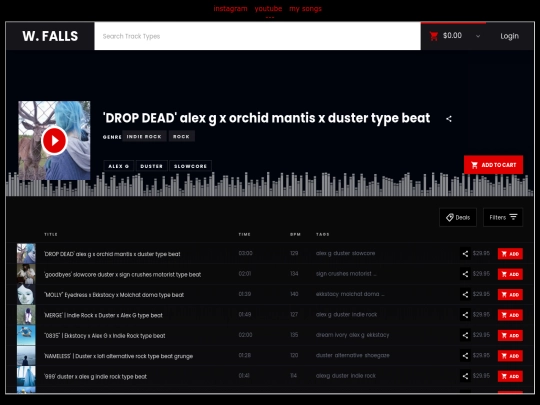Open the my songs link

(305, 9)
